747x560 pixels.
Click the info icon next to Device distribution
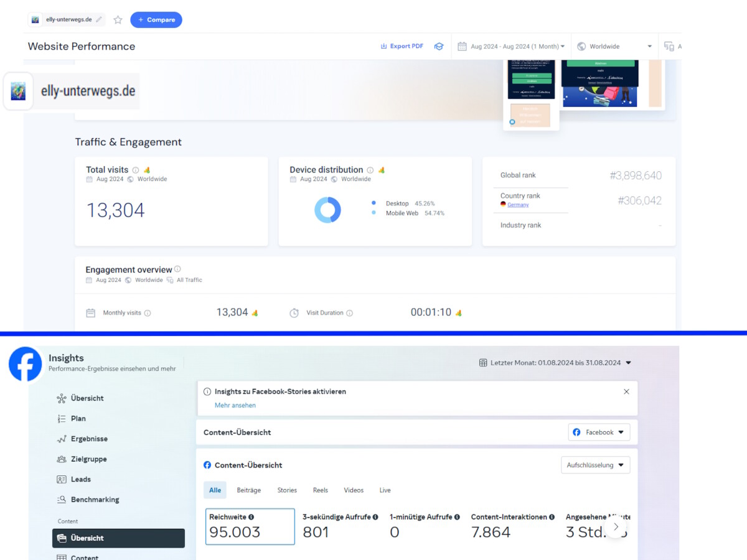pos(370,170)
